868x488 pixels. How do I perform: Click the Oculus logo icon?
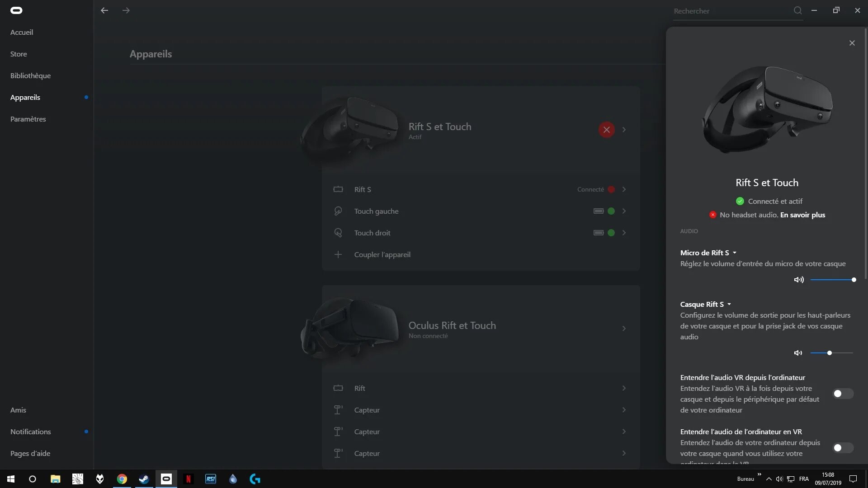(x=16, y=10)
